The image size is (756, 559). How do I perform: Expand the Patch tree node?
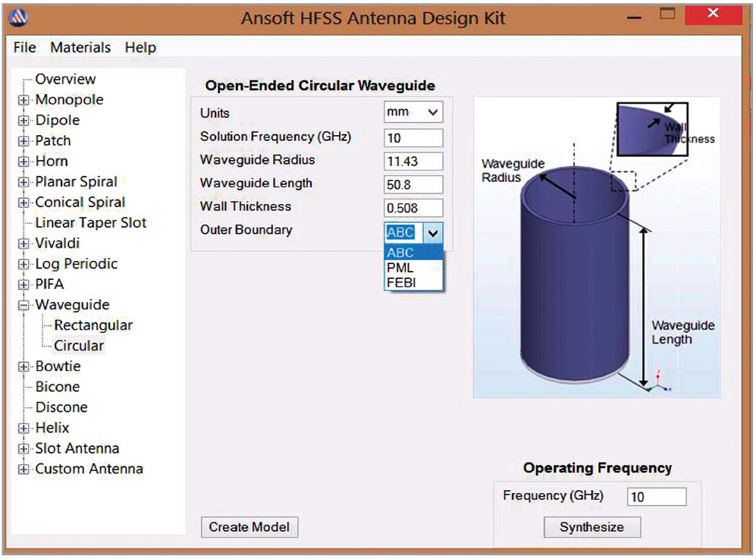pos(24,141)
